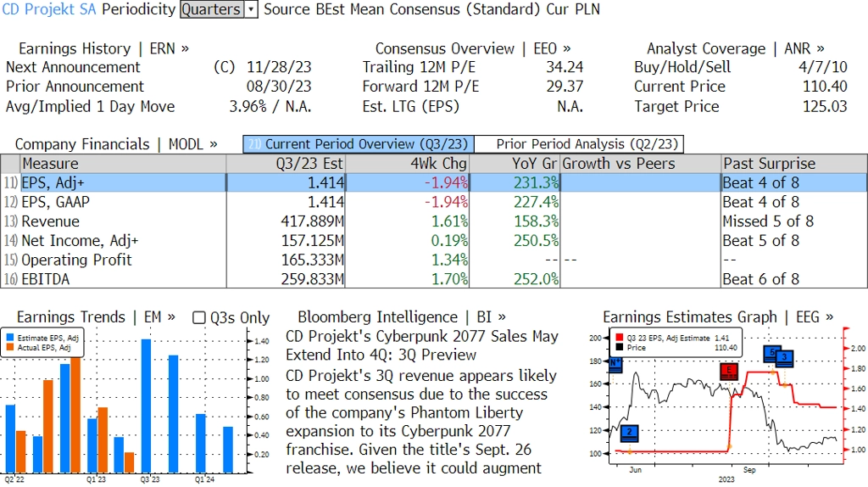Click the CD Projekt SA company name
Screen dimensions: 868x487
coord(49,9)
